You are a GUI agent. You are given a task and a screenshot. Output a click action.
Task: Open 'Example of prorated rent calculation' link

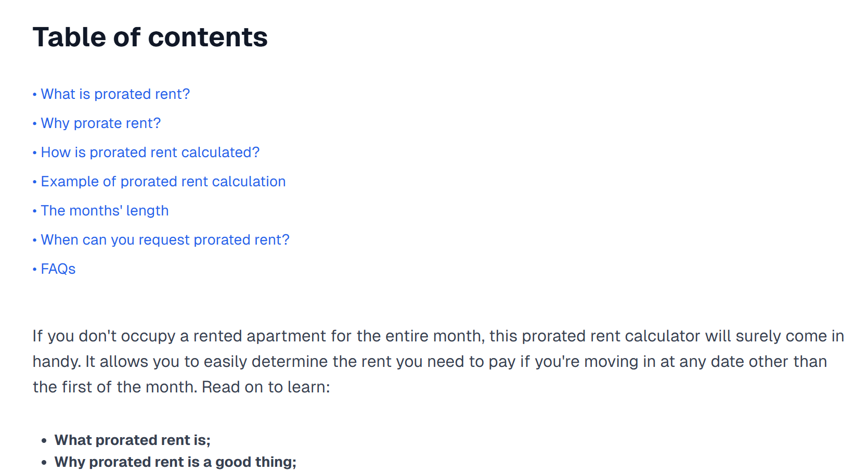tap(163, 182)
